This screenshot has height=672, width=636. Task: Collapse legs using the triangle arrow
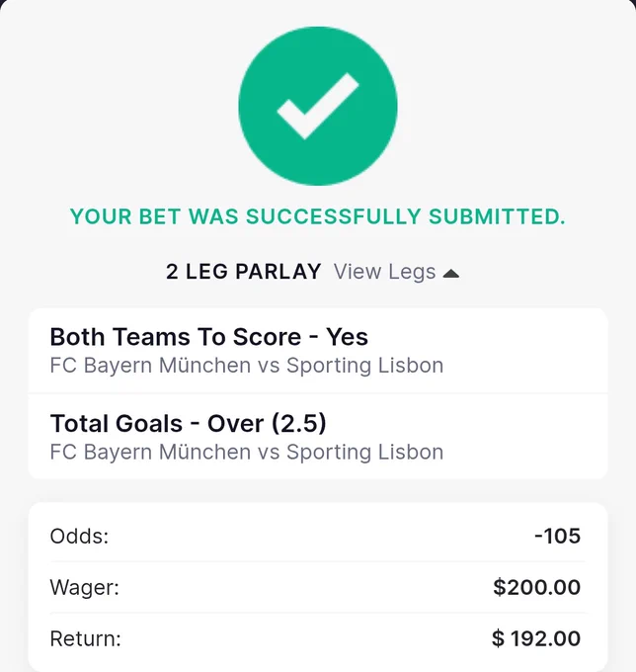coord(451,274)
